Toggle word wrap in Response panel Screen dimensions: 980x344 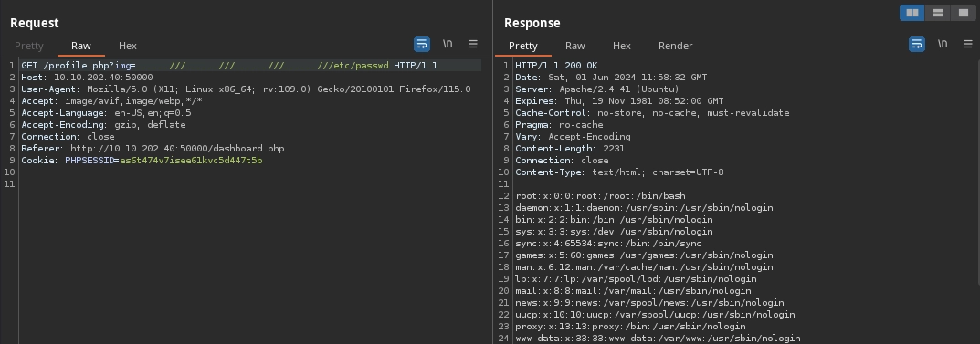917,45
